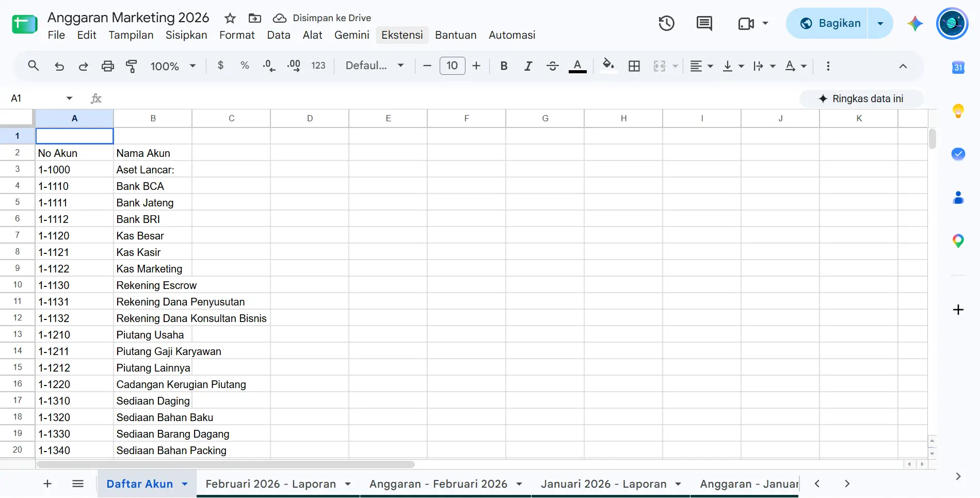The width and height of the screenshot is (980, 498).
Task: Open version history clock icon
Action: [x=666, y=23]
